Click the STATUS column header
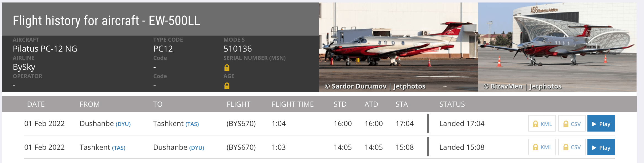Screen dimensions: 644x163 coord(452,104)
